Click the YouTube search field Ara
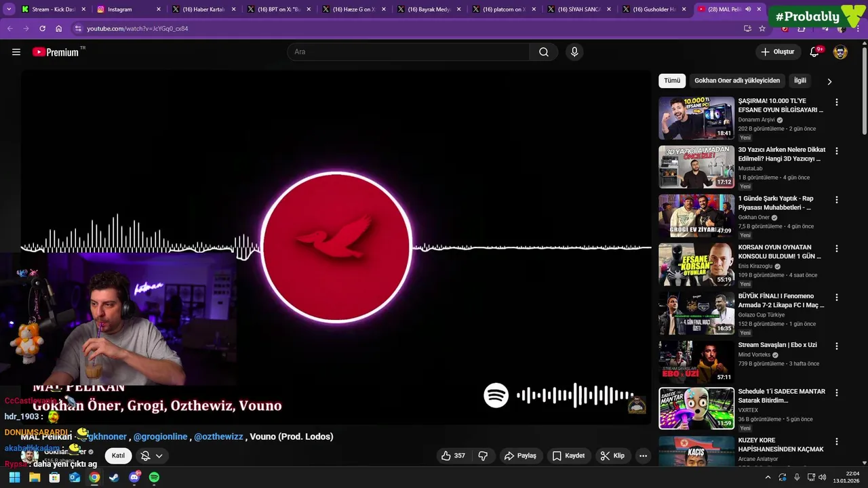 pyautogui.click(x=408, y=52)
